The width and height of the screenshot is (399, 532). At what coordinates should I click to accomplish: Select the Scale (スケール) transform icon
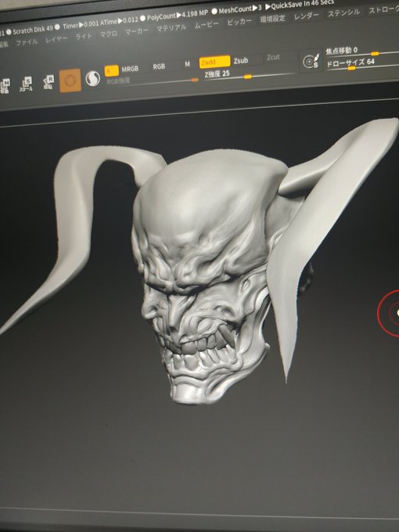pos(26,84)
